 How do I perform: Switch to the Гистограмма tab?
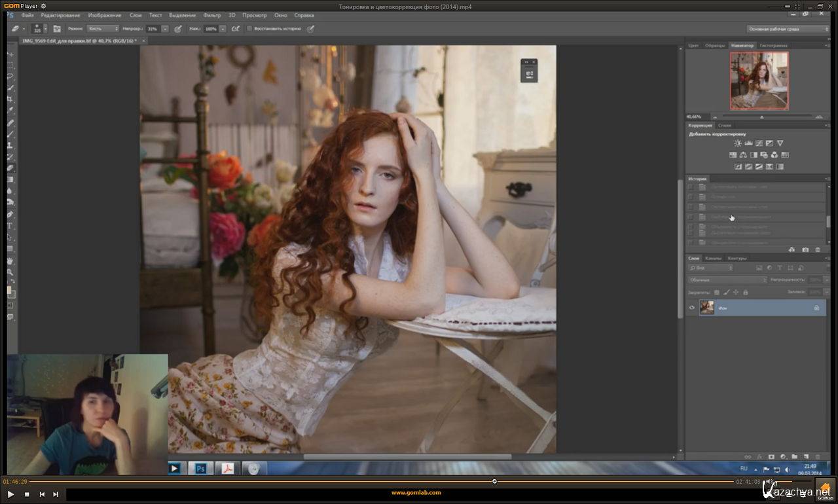773,45
